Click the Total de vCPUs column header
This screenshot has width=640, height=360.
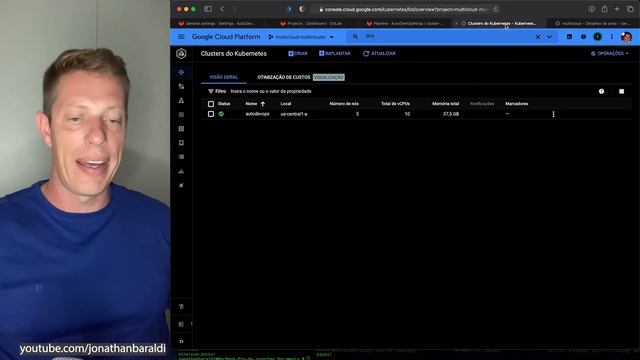click(x=395, y=104)
